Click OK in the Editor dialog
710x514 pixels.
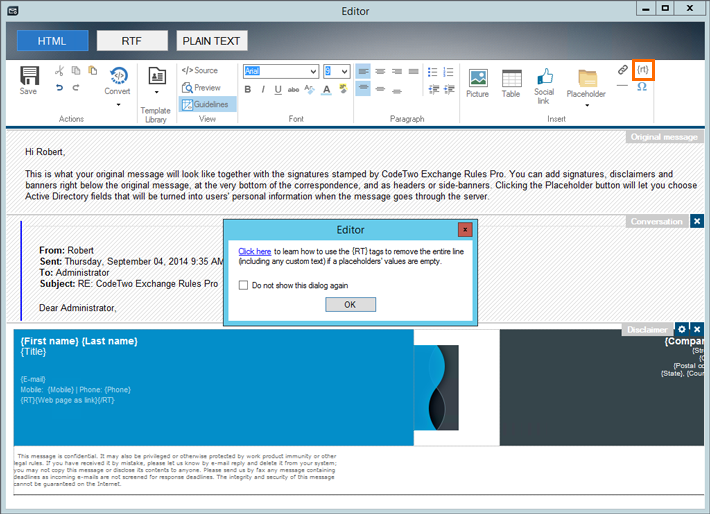(350, 304)
